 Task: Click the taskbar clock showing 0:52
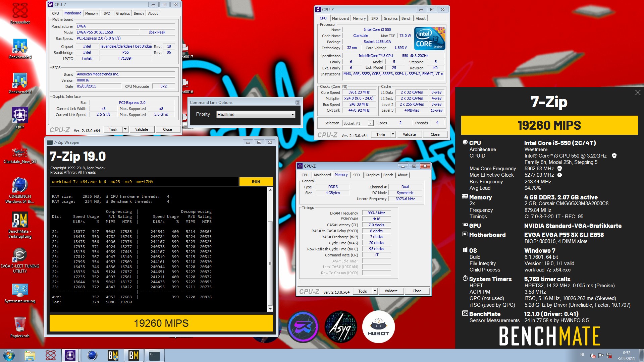[626, 356]
